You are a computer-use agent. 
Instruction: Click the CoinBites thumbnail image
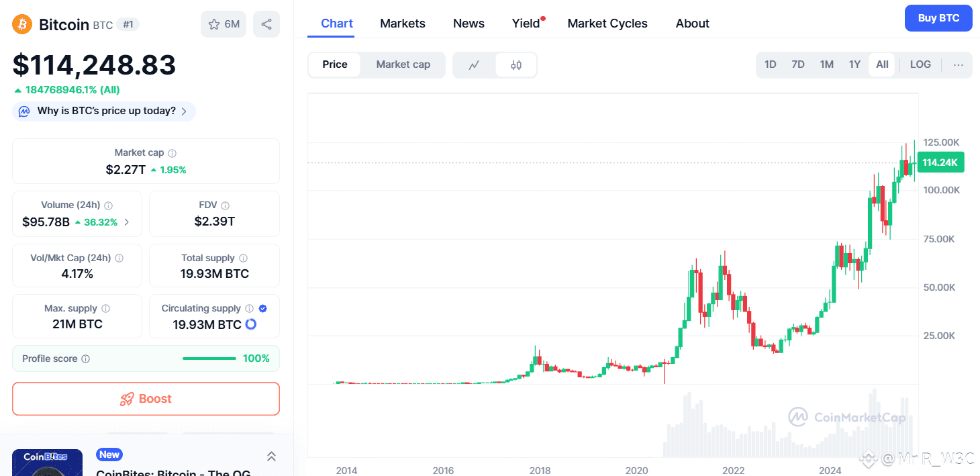click(47, 463)
